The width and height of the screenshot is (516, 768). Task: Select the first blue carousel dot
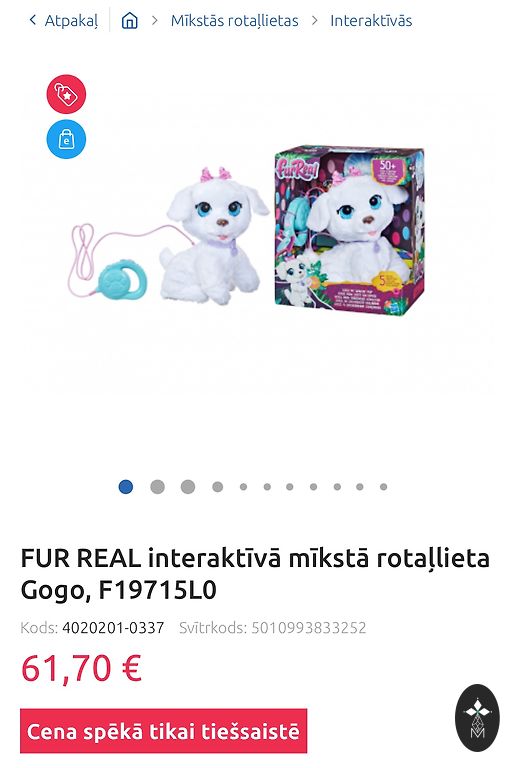click(126, 487)
